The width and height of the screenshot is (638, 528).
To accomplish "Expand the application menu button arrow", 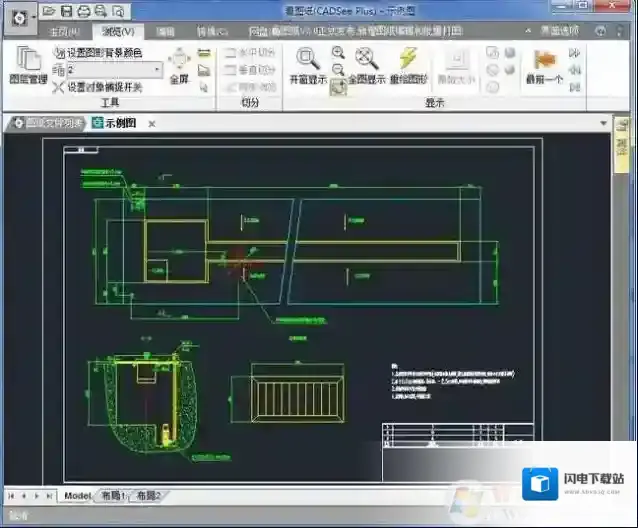I will (34, 17).
